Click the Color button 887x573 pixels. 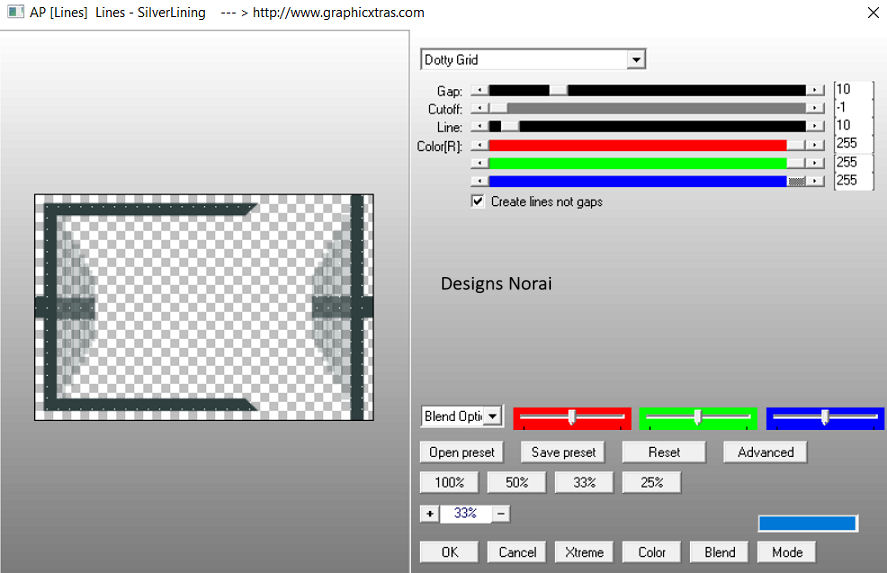[x=652, y=552]
